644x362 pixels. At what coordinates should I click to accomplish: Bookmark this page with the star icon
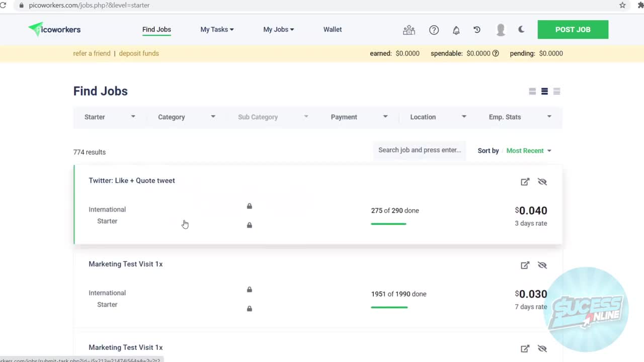(622, 5)
